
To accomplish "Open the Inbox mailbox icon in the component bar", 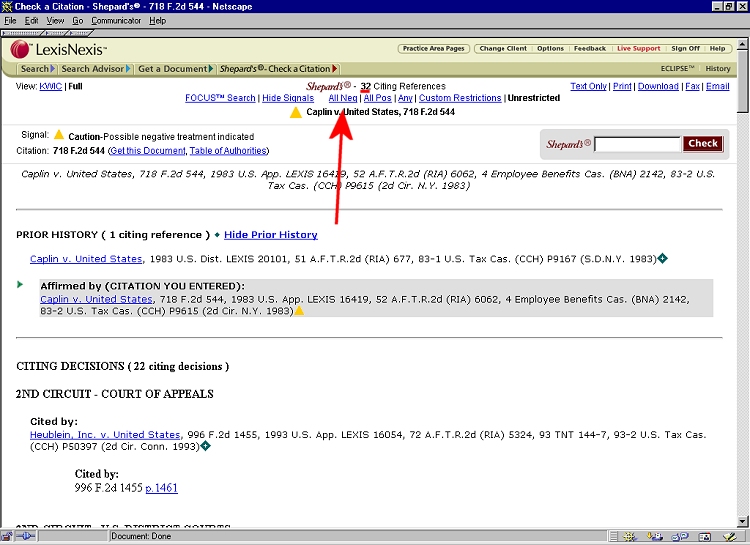I will pyautogui.click(x=655, y=537).
